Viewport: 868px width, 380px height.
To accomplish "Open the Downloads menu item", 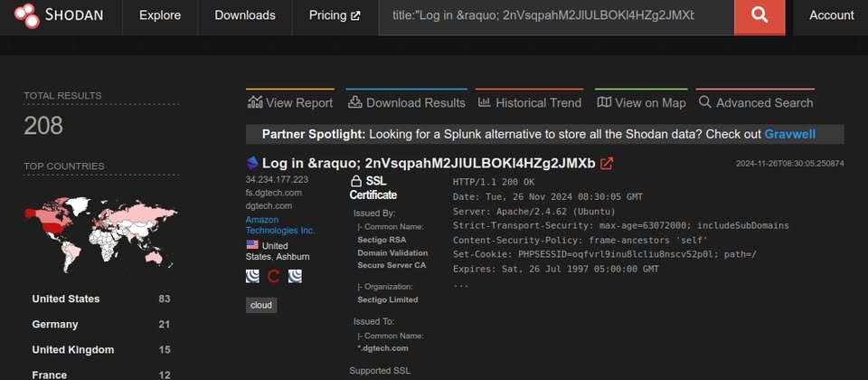I will 245,15.
